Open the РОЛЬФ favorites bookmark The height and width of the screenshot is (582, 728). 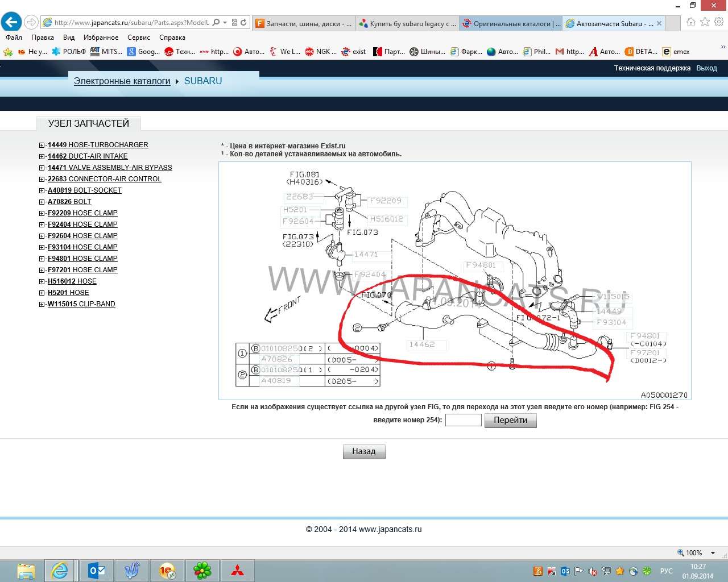pyautogui.click(x=68, y=52)
